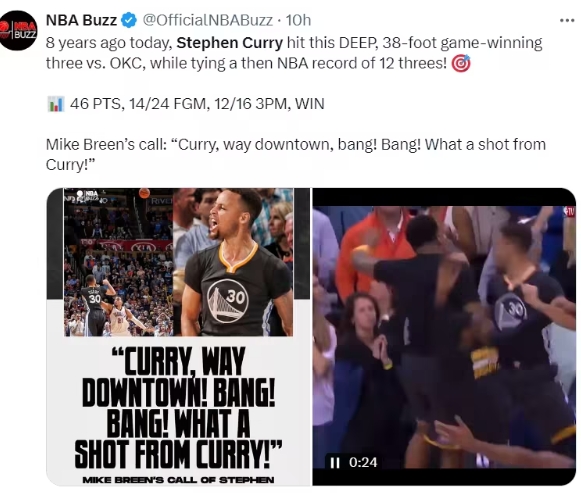The image size is (581, 493).
Task: Open the three-dot more options menu
Action: tap(567, 20)
